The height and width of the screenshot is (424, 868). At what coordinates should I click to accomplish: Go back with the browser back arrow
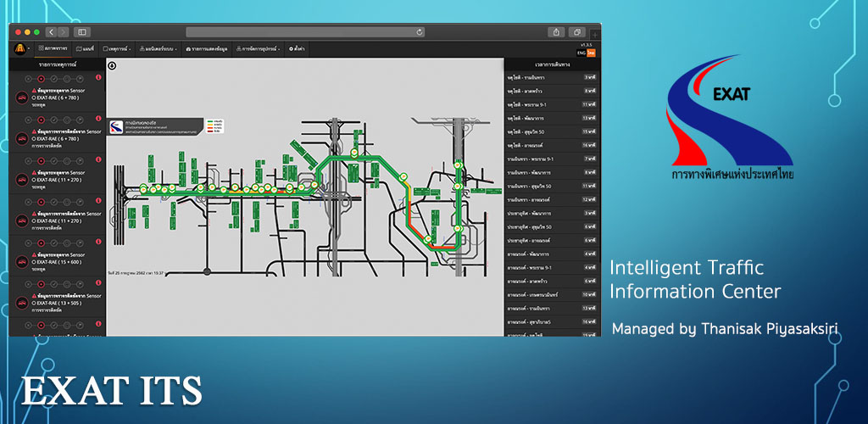[52, 32]
